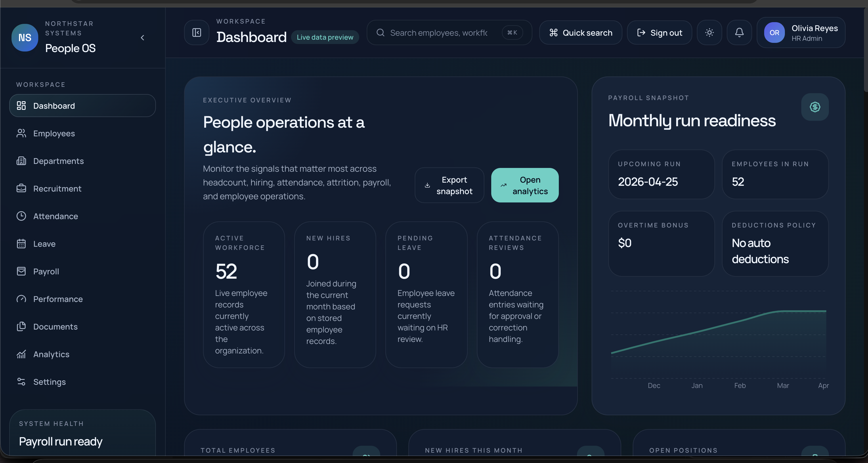The image size is (868, 463).
Task: Click Overtime Bonus $0 card
Action: click(661, 244)
